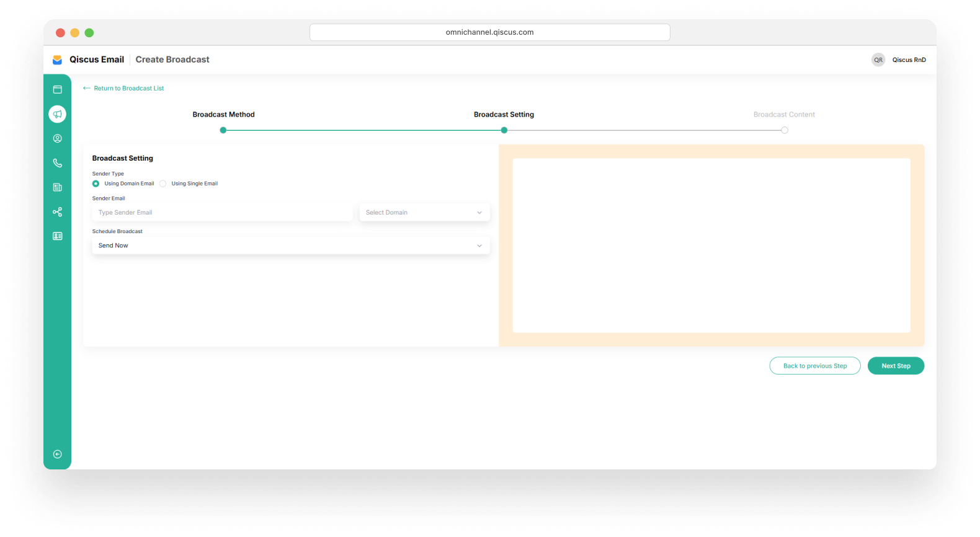Click the Create Broadcast heading text
Viewport: 980px width, 537px height.
coord(172,60)
